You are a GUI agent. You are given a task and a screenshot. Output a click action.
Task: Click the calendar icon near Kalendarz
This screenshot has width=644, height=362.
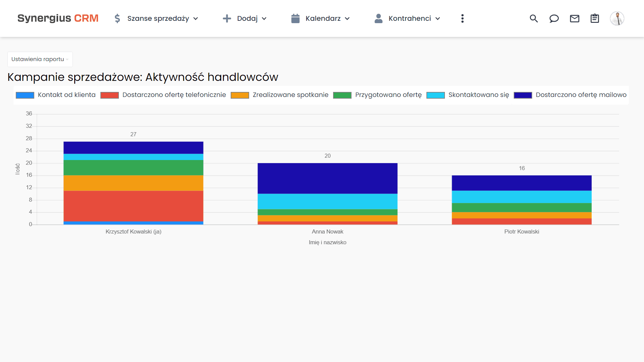[295, 18]
